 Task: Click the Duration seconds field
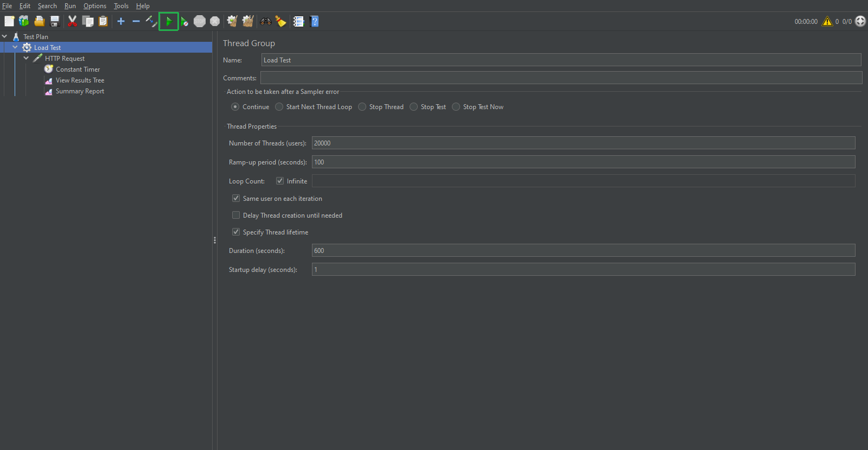583,250
